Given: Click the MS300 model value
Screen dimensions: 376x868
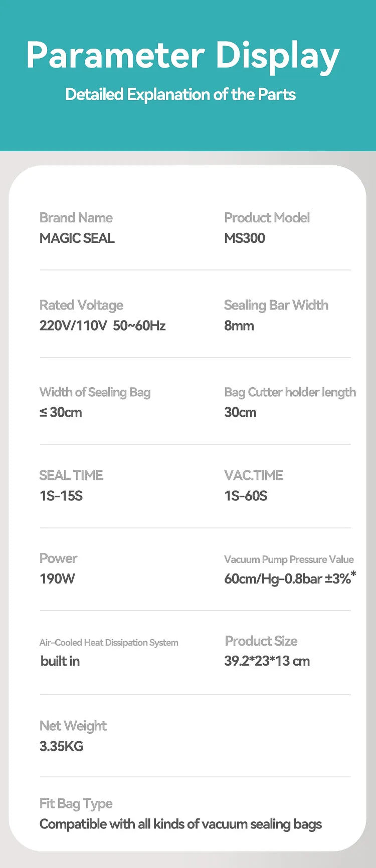Looking at the screenshot, I should coord(245,238).
